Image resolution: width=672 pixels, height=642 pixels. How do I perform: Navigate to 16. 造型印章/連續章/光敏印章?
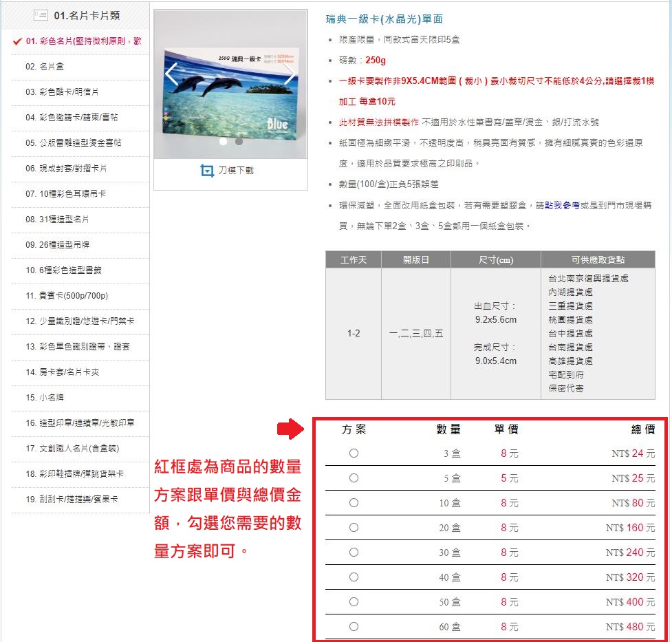[x=80, y=423]
